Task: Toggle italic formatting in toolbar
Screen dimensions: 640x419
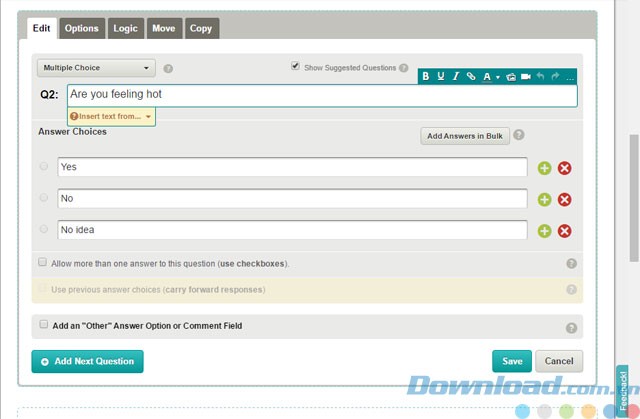Action: [455, 77]
